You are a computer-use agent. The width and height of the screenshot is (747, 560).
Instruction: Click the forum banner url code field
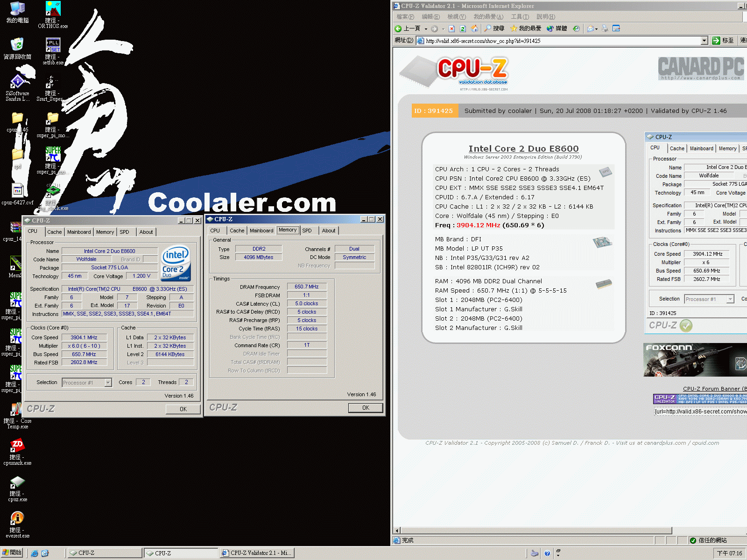700,412
